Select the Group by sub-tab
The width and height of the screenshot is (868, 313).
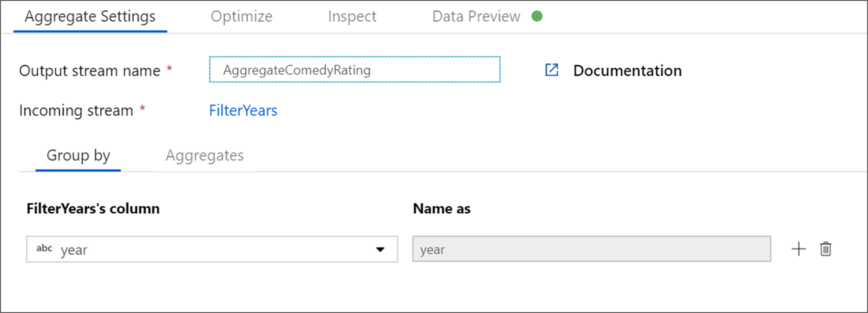[x=78, y=155]
